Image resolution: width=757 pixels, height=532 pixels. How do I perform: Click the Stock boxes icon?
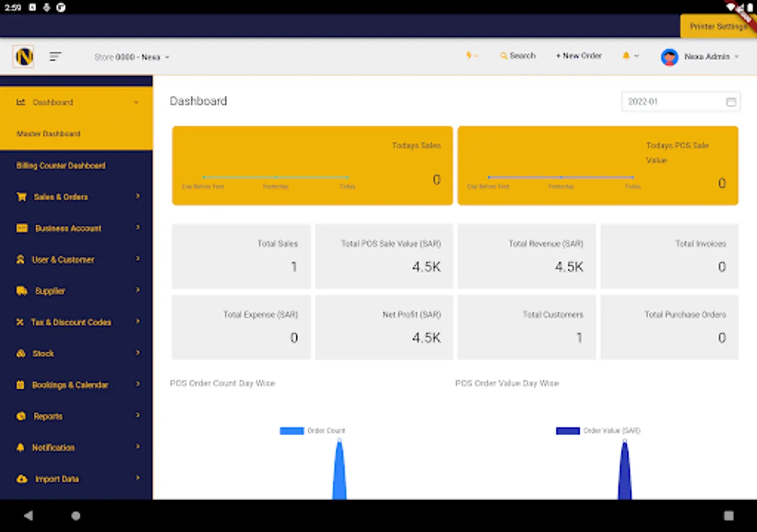pyautogui.click(x=21, y=353)
